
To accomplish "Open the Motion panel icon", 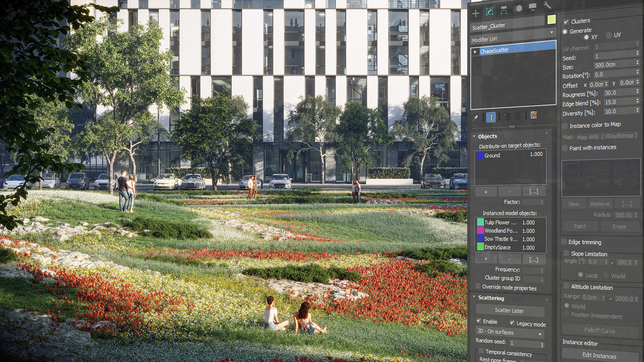I will 518,8.
